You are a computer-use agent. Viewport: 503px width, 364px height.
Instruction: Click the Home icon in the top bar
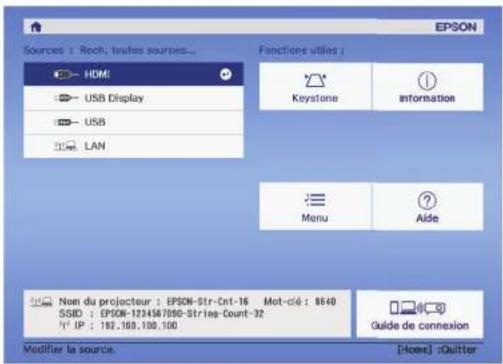click(x=36, y=27)
